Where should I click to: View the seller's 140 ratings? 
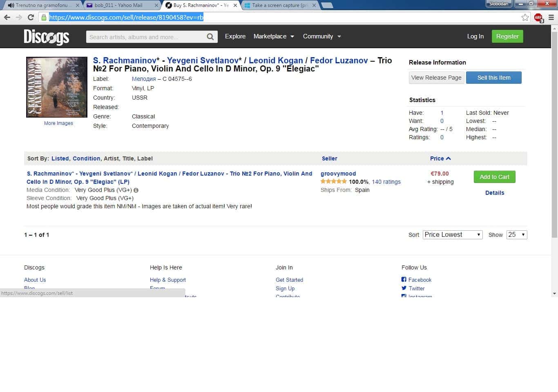[x=386, y=182]
